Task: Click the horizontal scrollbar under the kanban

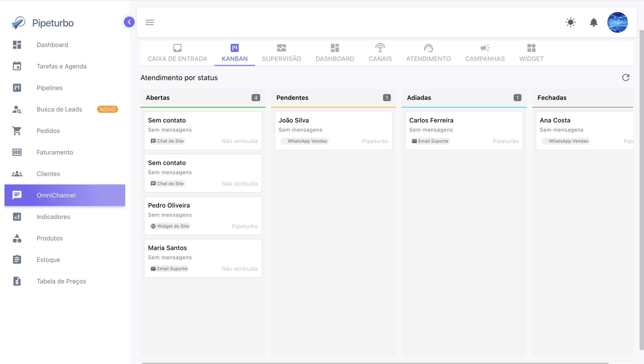Action: (x=375, y=363)
